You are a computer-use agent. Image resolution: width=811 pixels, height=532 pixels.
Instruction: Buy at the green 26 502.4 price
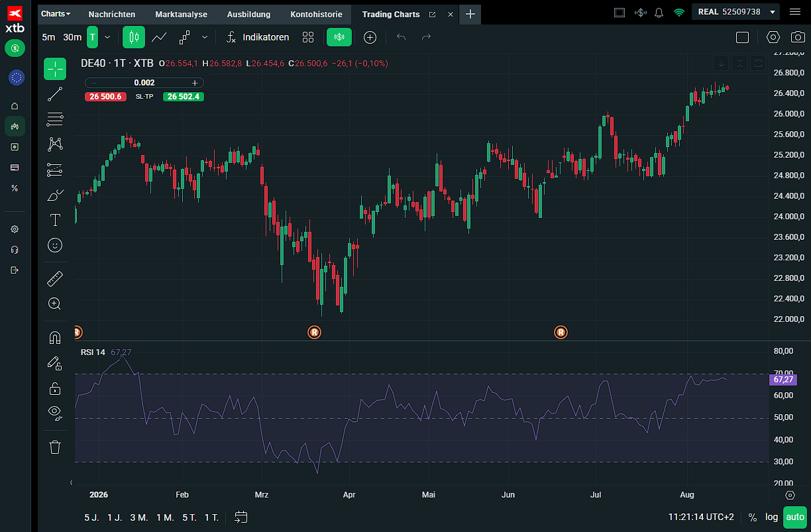184,97
